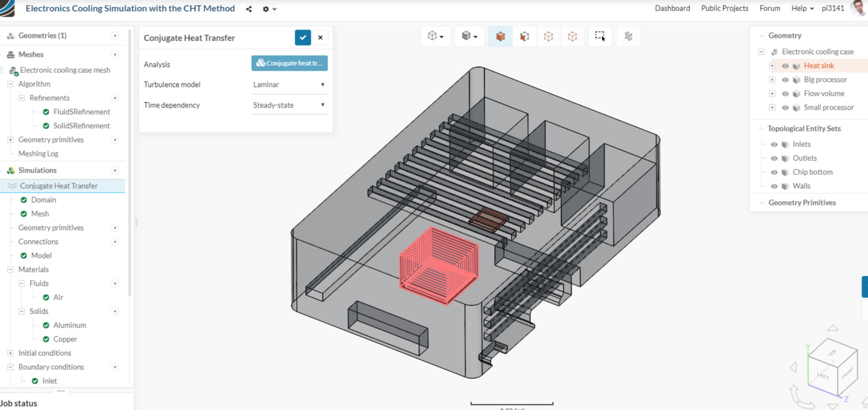Open the Turbulence model dropdown
Image resolution: width=868 pixels, height=410 pixels.
pyautogui.click(x=289, y=85)
